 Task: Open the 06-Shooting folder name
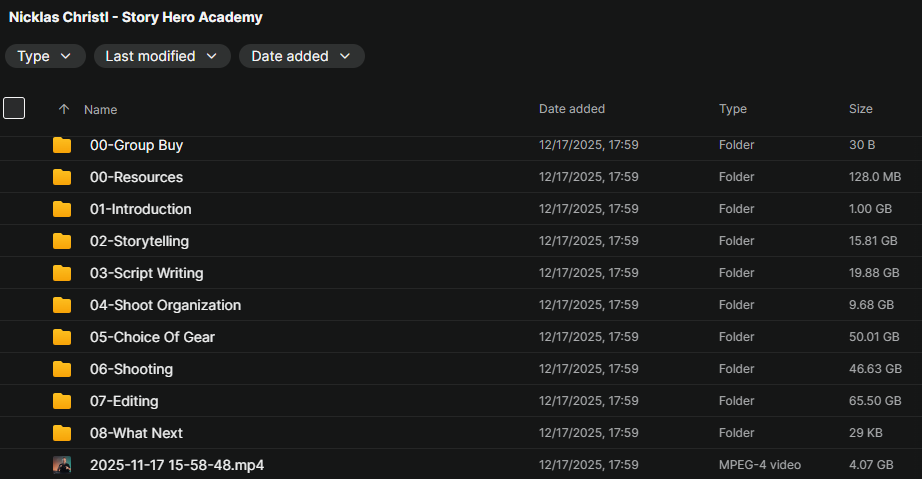pyautogui.click(x=131, y=369)
